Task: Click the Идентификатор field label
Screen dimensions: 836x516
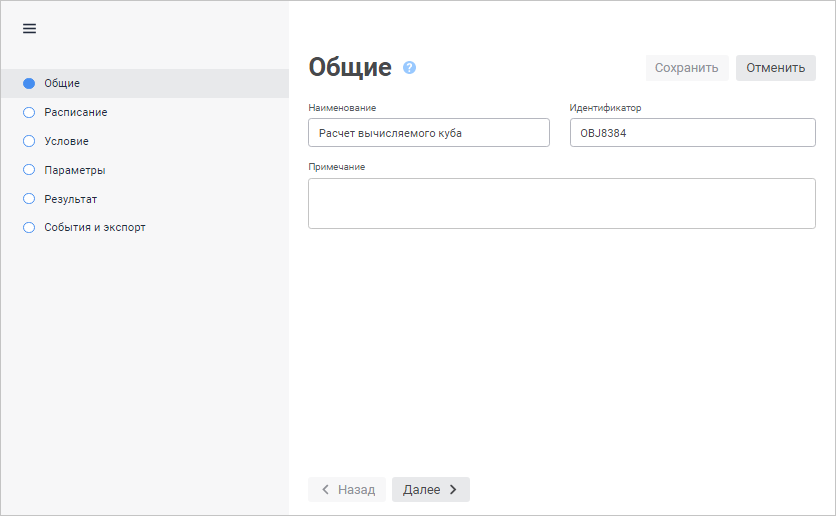Action: pyautogui.click(x=605, y=107)
